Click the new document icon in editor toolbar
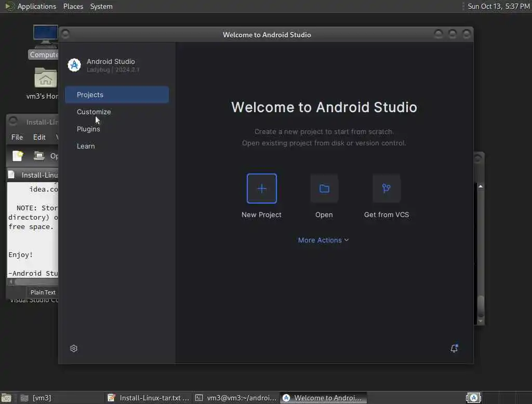The height and width of the screenshot is (404, 532). (18, 156)
